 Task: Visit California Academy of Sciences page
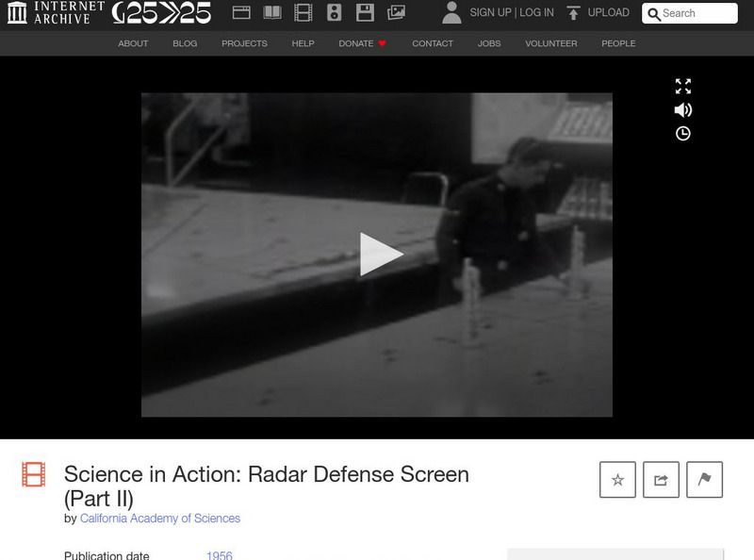pos(162,519)
